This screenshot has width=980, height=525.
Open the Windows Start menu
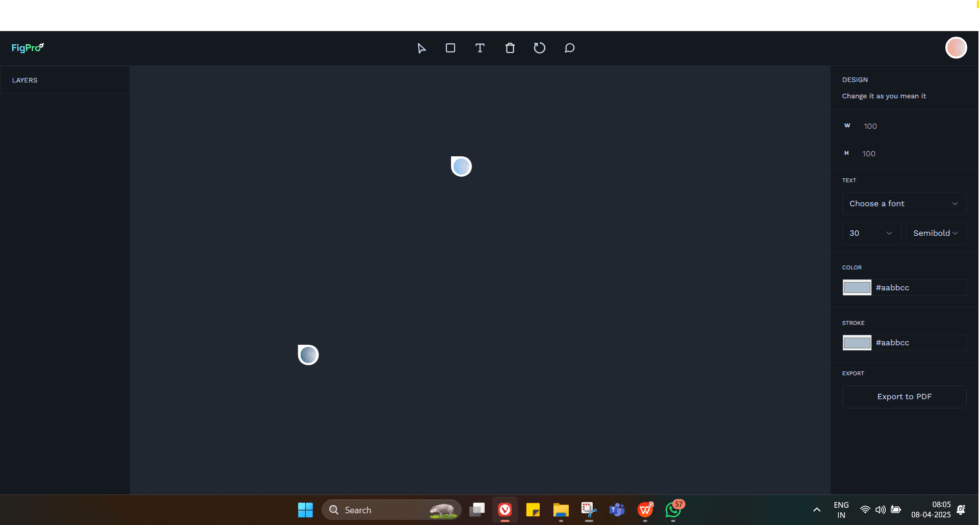tap(305, 510)
